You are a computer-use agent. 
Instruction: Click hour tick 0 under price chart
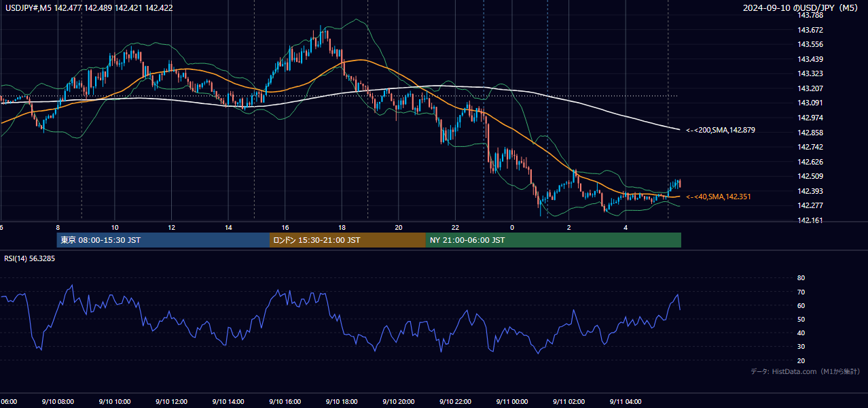[512, 227]
